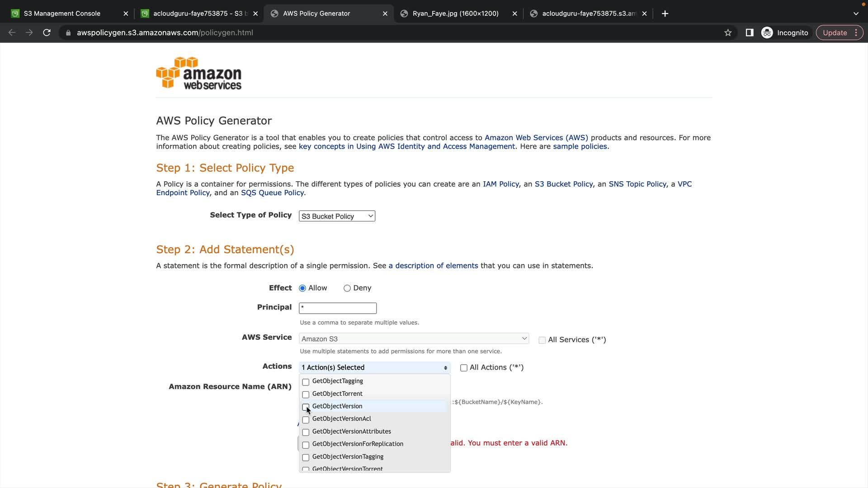Enable the All Actions ('*') checkbox
The height and width of the screenshot is (488, 868).
(463, 368)
